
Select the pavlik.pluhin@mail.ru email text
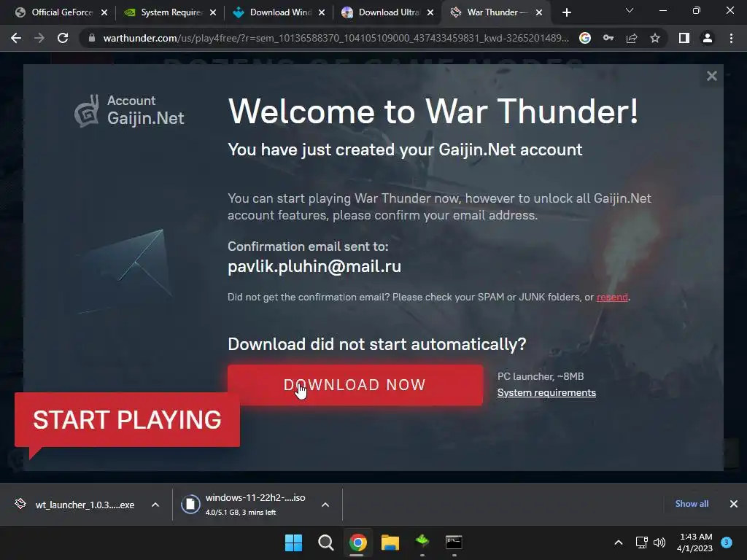(x=314, y=266)
